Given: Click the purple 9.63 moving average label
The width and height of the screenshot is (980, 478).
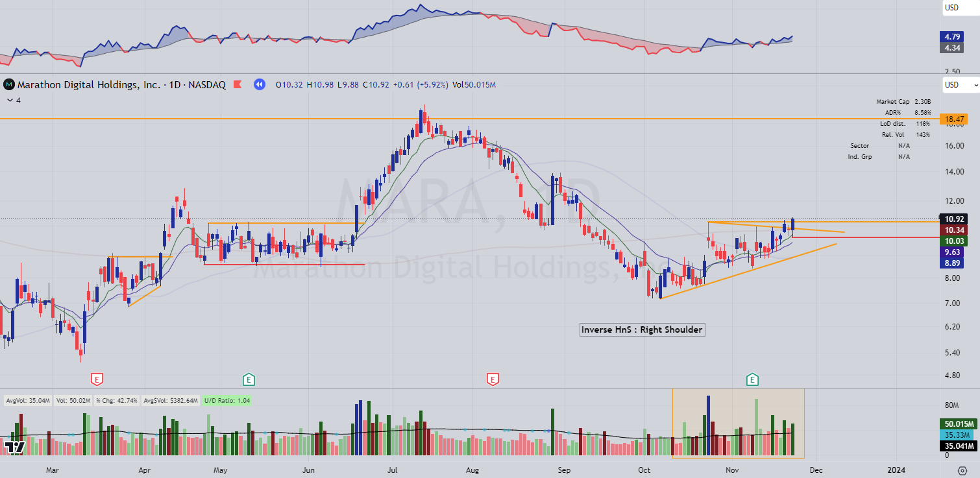Looking at the screenshot, I should pos(951,252).
